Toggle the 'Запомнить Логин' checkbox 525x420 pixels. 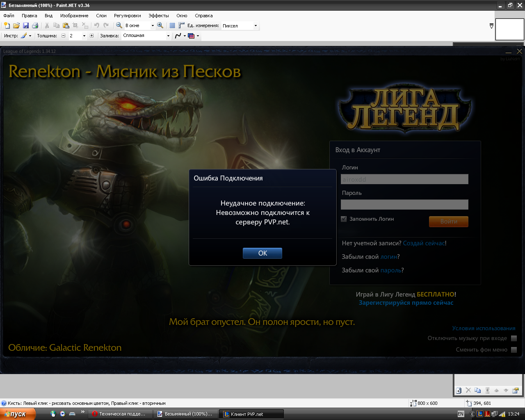(344, 219)
